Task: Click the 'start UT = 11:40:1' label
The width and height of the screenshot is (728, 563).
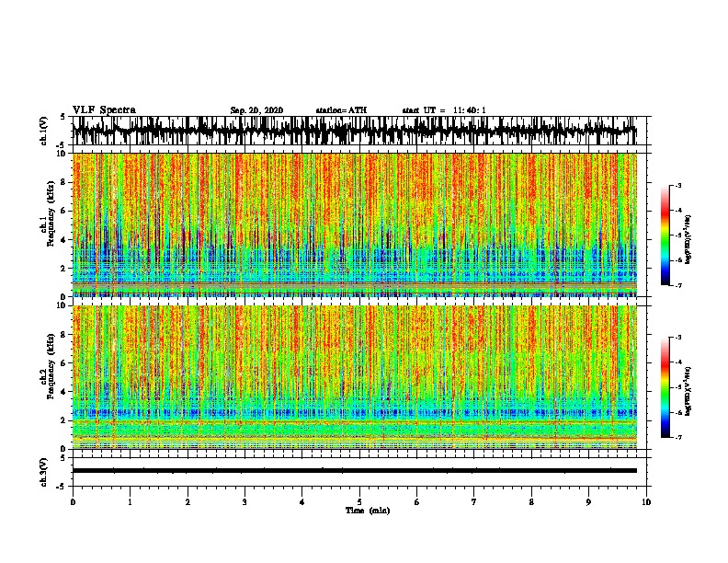Action: pyautogui.click(x=444, y=110)
